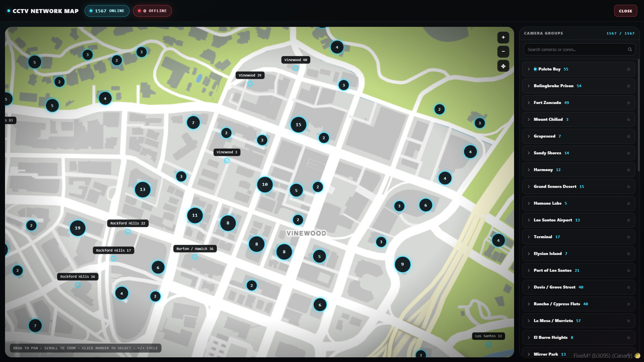Select the cluster marker showing 10
The image size is (644, 362).
pos(265,185)
